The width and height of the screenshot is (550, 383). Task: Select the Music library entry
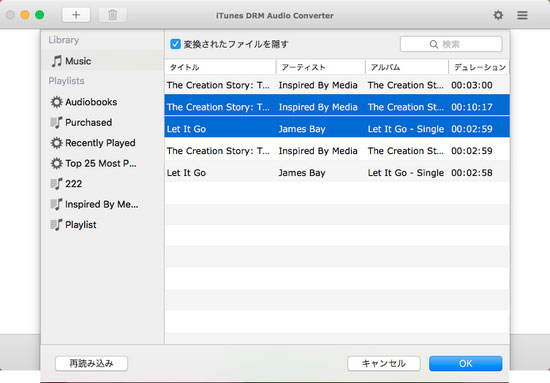[x=102, y=61]
